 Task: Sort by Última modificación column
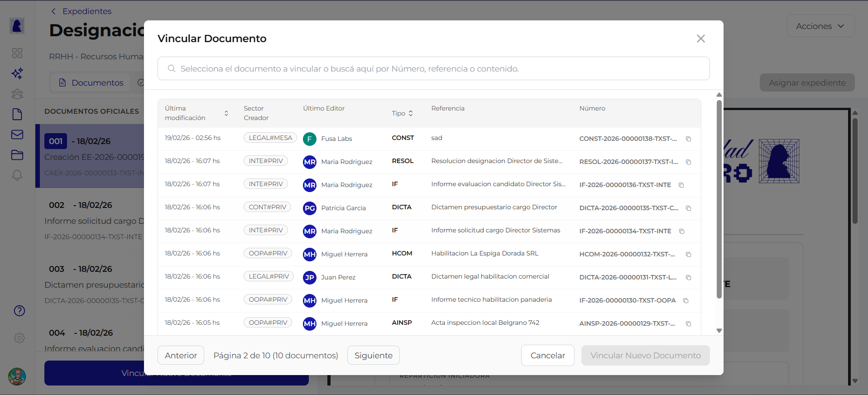click(x=226, y=113)
